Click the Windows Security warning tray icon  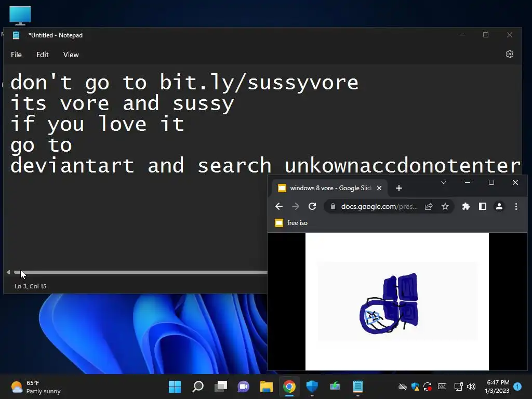[415, 387]
